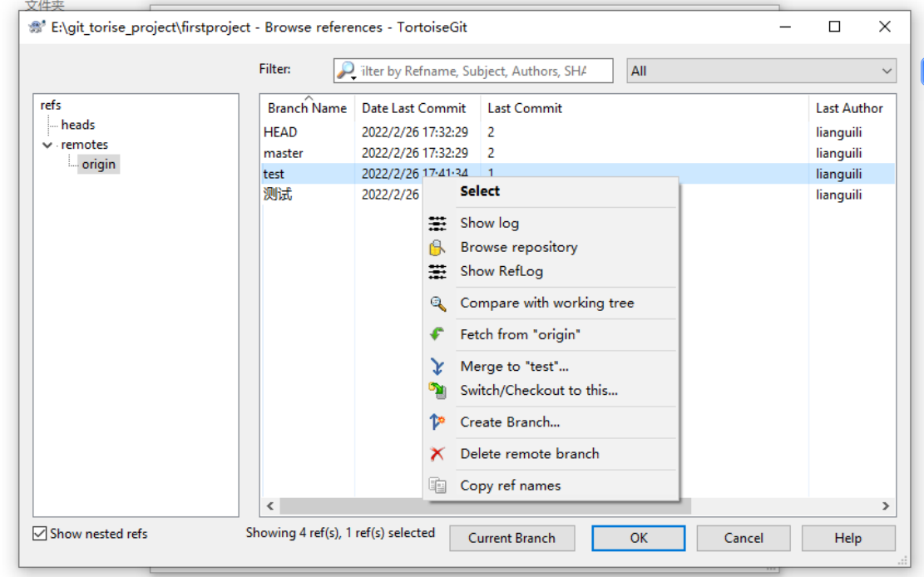Choose Compare with working tree
Screen dimensions: 924x577
point(547,303)
